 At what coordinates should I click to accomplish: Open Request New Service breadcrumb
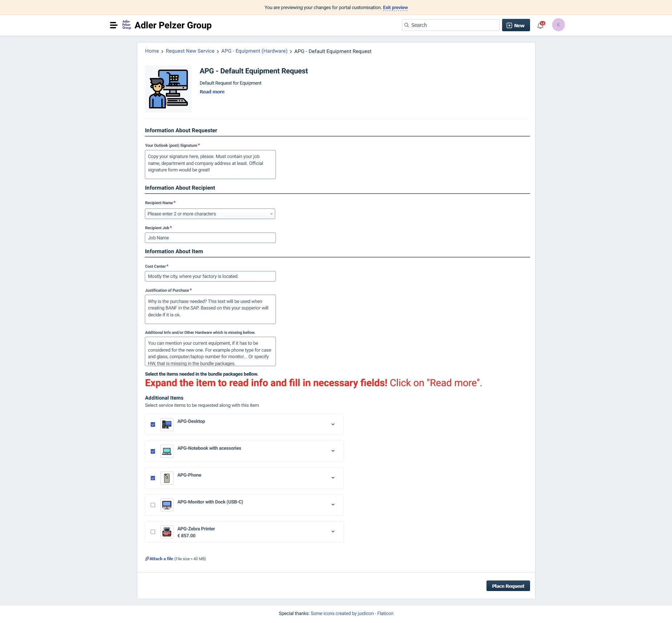click(x=190, y=51)
